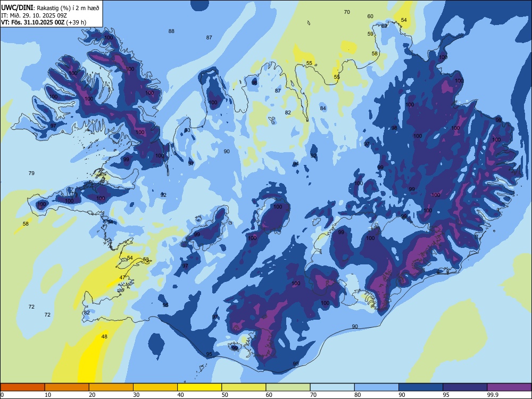
Task: Click the 'UWC/DINI' title text
Action: [17, 7]
